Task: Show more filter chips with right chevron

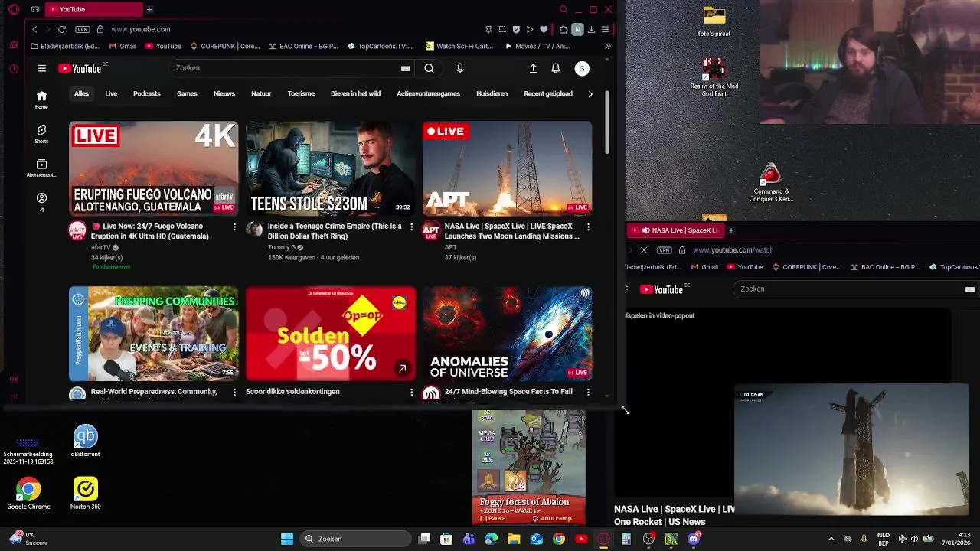Action: click(590, 93)
